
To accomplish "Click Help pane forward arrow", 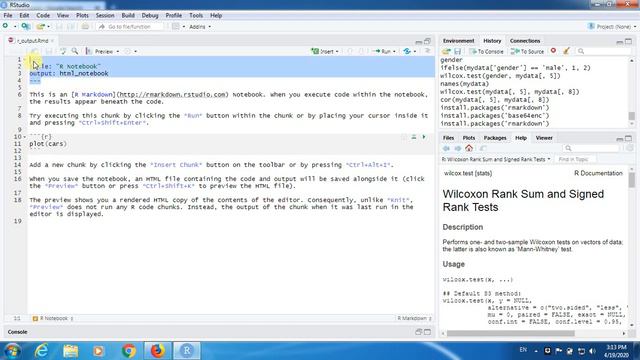I will 458,148.
